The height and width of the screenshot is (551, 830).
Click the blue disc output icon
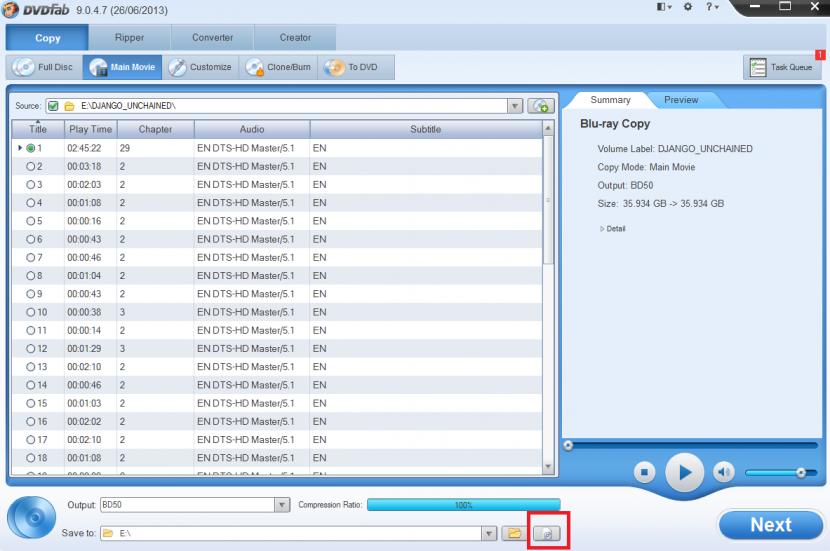[x=32, y=517]
